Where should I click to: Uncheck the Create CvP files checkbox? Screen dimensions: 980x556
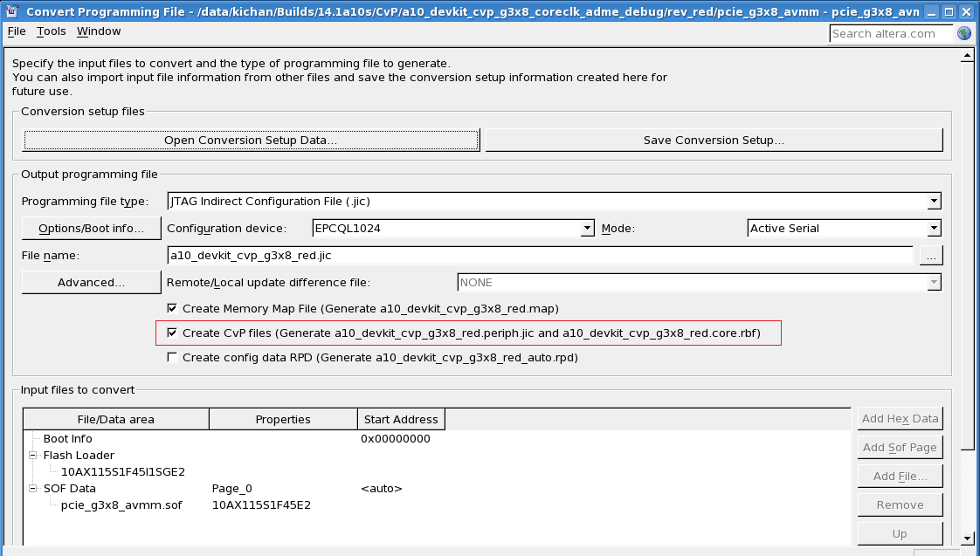coord(172,333)
